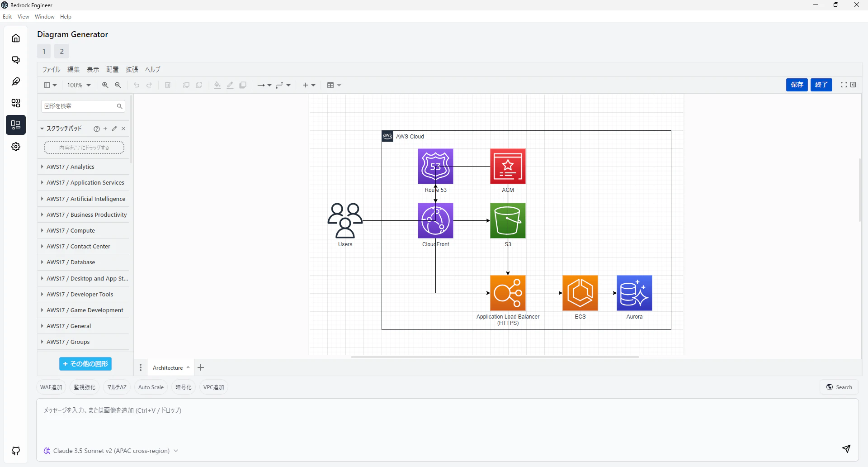Select the ACM icon in diagram
This screenshot has width=868, height=467.
[508, 167]
